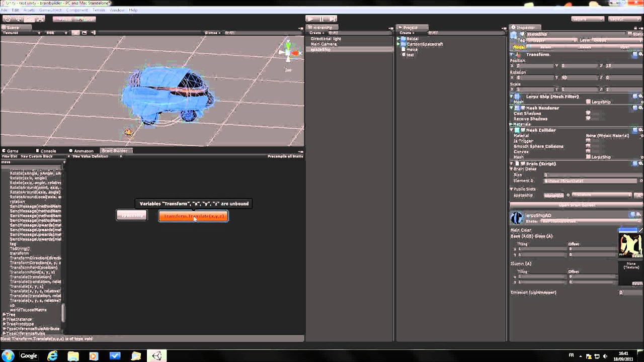Open the Window menu
This screenshot has width=644, height=362.
coord(117,10)
